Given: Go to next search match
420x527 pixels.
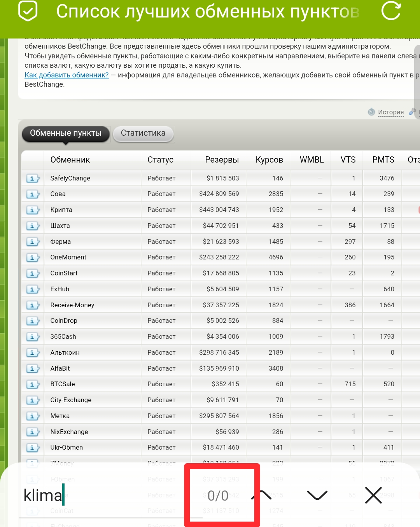Looking at the screenshot, I should click(317, 495).
